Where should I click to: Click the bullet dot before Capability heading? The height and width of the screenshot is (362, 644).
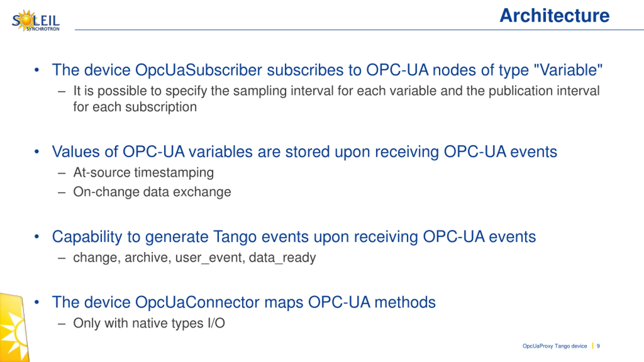pos(37,237)
